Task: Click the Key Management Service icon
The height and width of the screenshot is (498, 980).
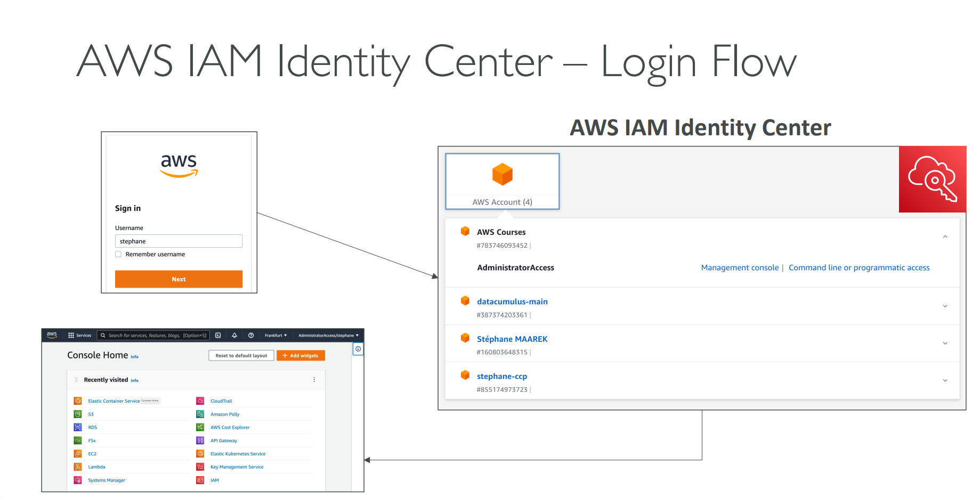Action: tap(200, 467)
